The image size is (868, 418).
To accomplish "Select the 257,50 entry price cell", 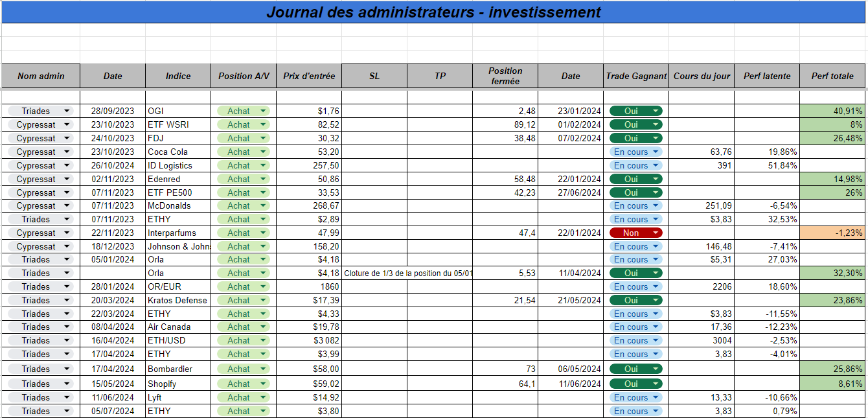I will (x=309, y=165).
